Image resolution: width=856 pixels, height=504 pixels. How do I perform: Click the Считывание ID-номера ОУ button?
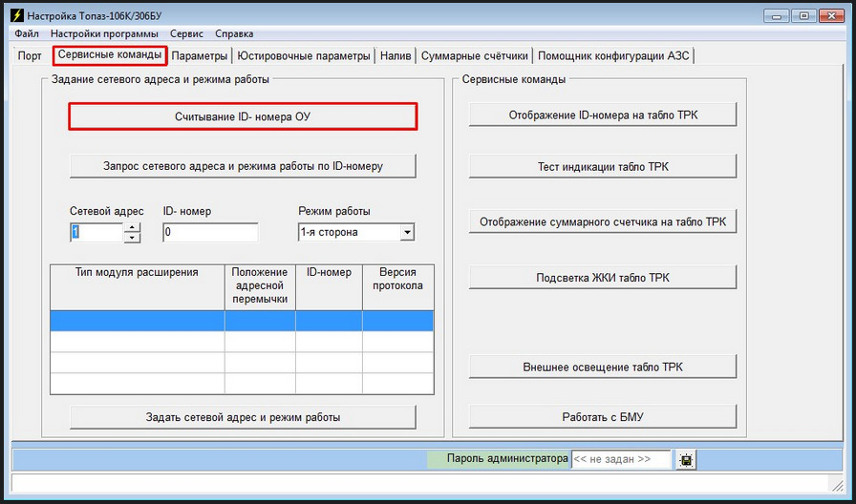243,116
